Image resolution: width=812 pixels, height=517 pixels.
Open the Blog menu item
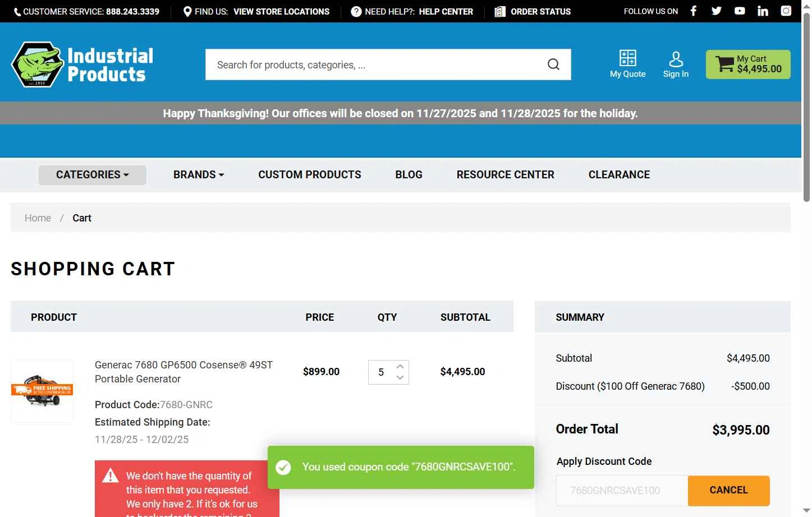[409, 175]
